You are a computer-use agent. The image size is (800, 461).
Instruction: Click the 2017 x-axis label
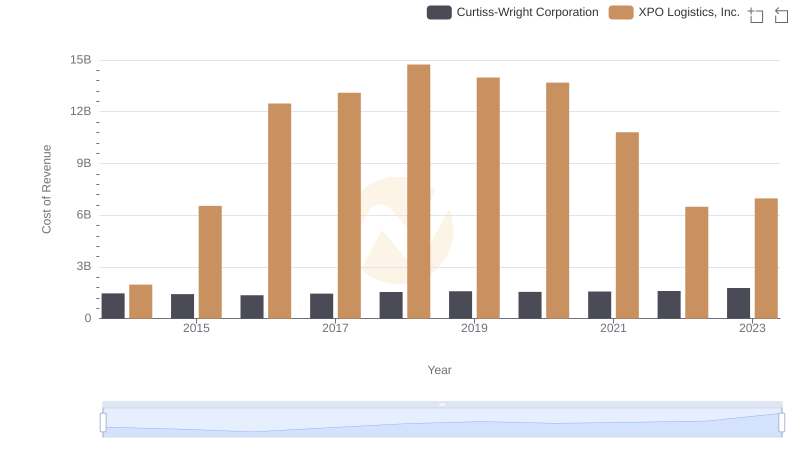[335, 328]
